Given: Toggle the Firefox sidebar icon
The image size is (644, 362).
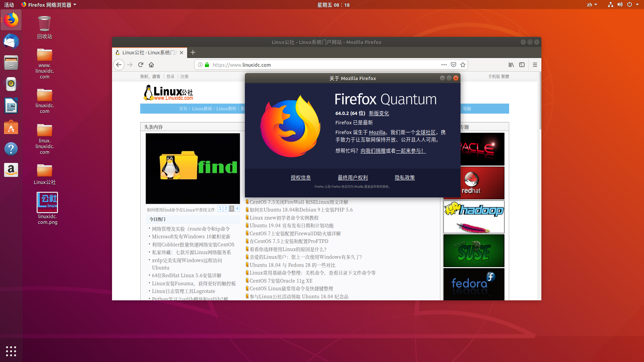Looking at the screenshot, I should point(522,65).
